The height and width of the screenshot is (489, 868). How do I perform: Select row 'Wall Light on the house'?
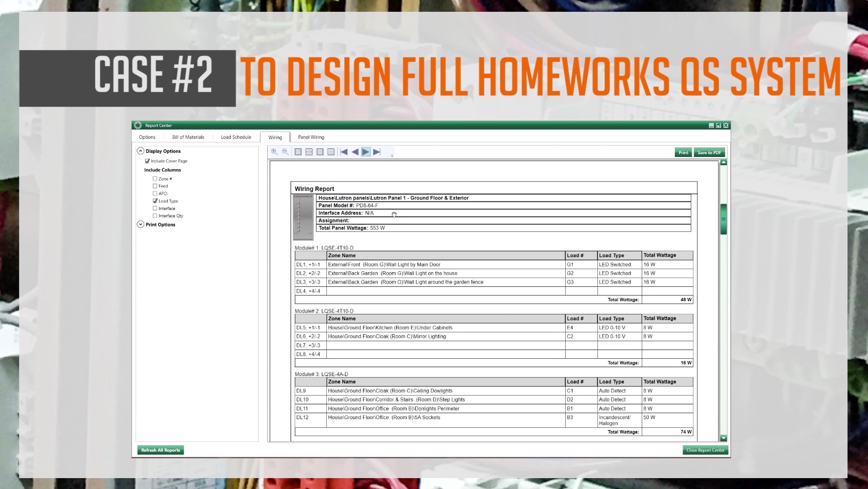(494, 274)
